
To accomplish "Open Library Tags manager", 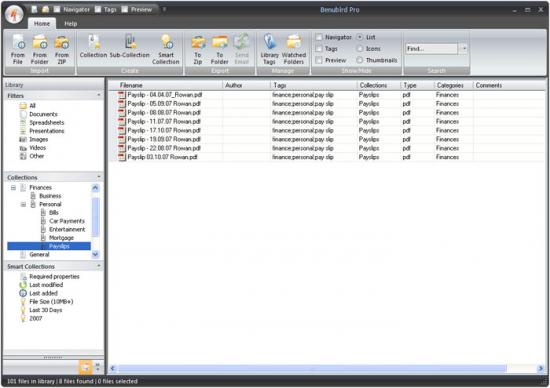I will click(269, 49).
